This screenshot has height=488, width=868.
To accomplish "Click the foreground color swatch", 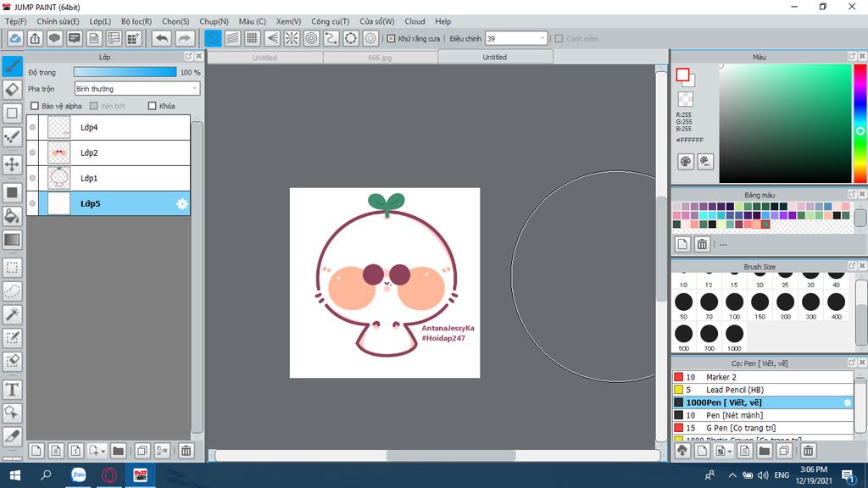I will (x=682, y=75).
